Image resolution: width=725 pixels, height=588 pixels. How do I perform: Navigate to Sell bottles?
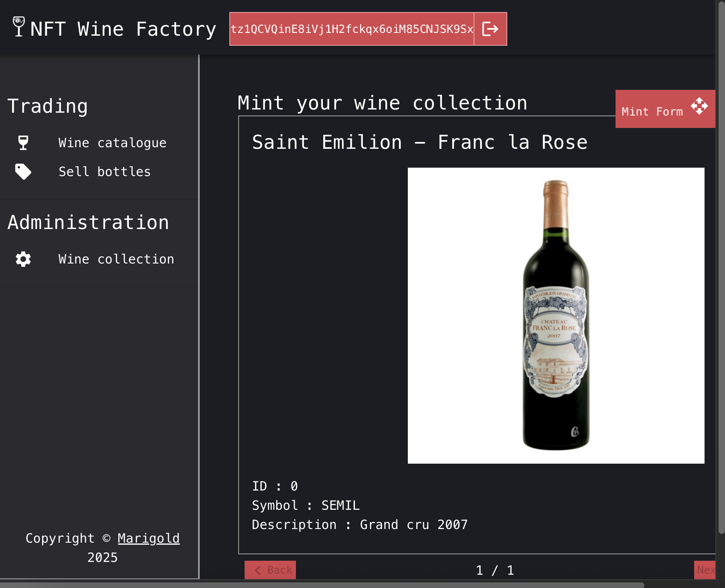click(x=105, y=171)
